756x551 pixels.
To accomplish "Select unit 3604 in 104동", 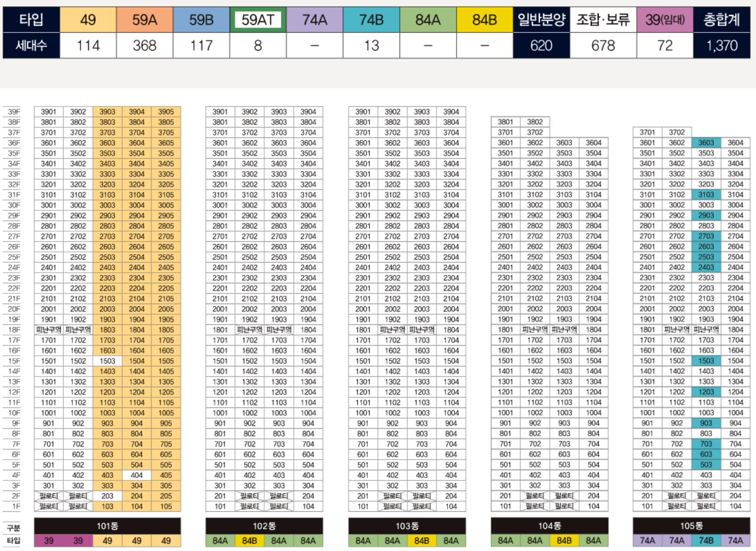I will (594, 143).
